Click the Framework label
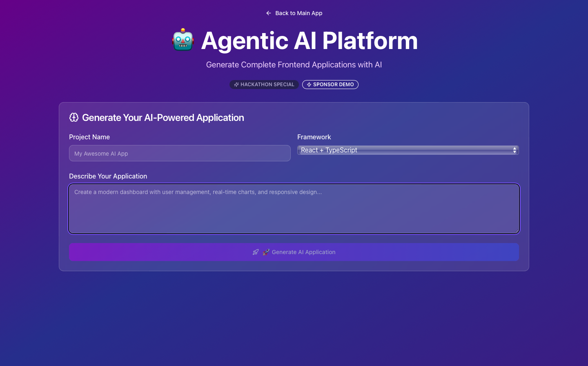The image size is (588, 366). 314,137
